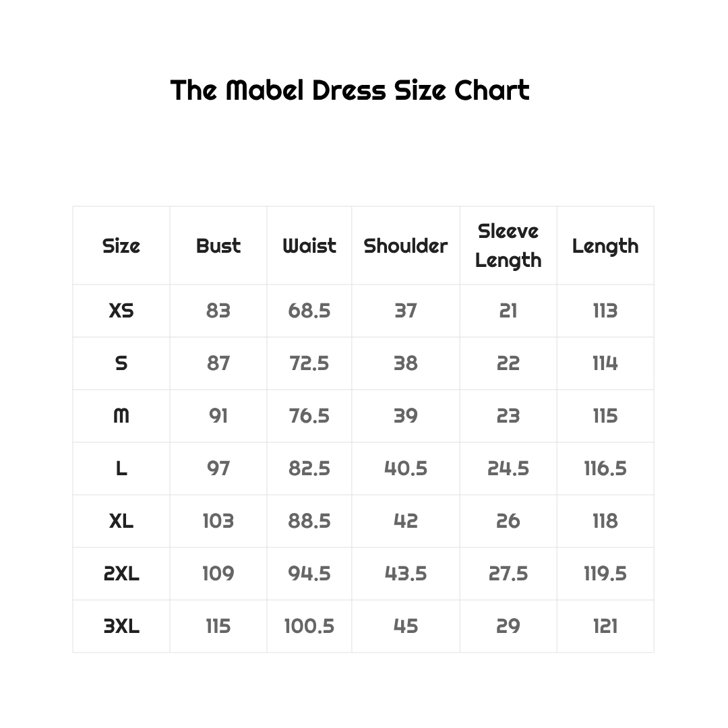728x728 pixels.
Task: Click the XL bust value 103
Action: pyautogui.click(x=218, y=521)
